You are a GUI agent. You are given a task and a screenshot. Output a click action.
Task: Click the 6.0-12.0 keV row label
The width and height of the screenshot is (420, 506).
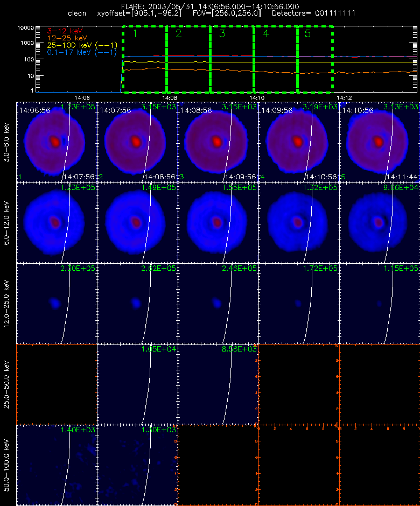coord(6,223)
